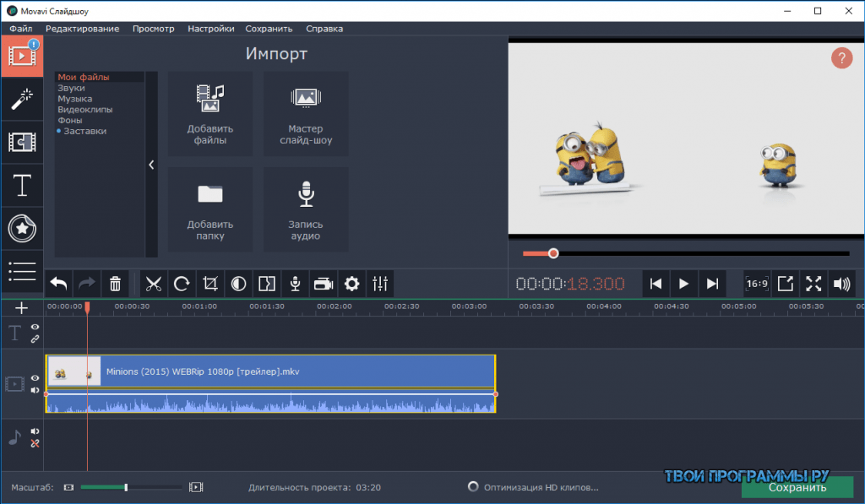Select Музыка category
Image resolution: width=865 pixels, height=504 pixels.
74,99
